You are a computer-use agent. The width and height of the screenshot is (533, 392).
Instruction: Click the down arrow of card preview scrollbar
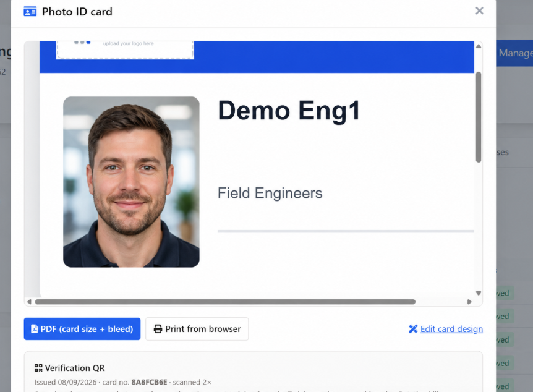tap(478, 293)
